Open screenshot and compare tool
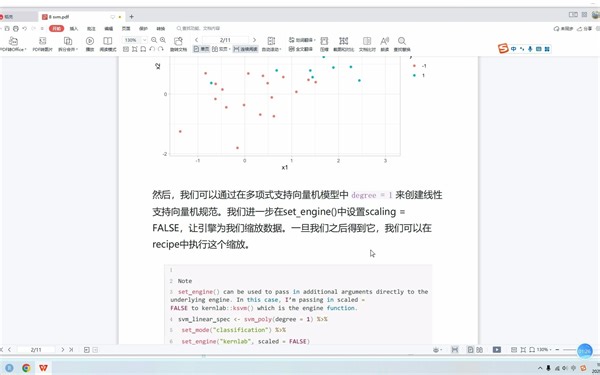Image resolution: width=600 pixels, height=375 pixels. click(x=344, y=44)
